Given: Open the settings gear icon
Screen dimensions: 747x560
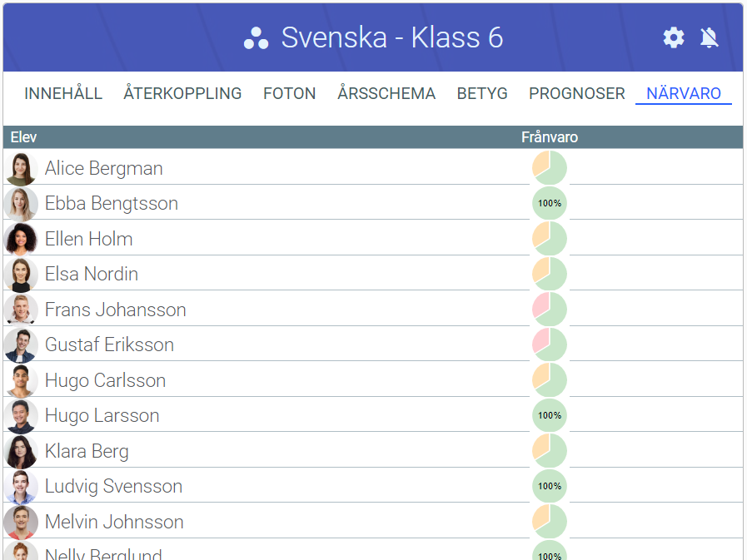Looking at the screenshot, I should 673,37.
